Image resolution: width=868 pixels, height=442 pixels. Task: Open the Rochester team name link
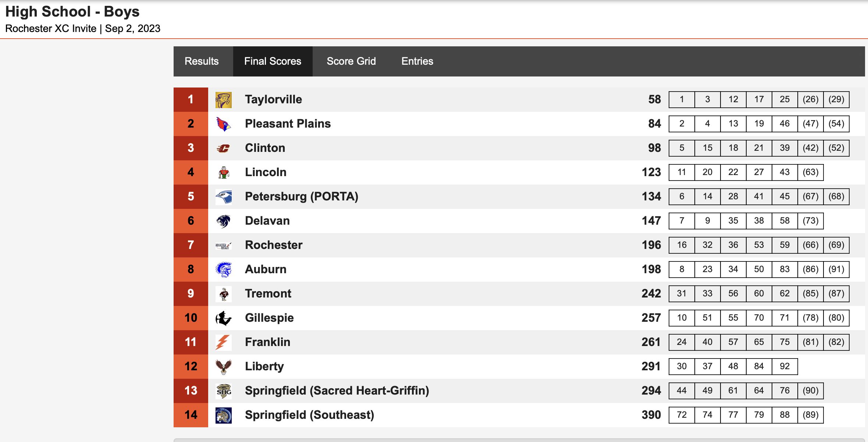274,245
